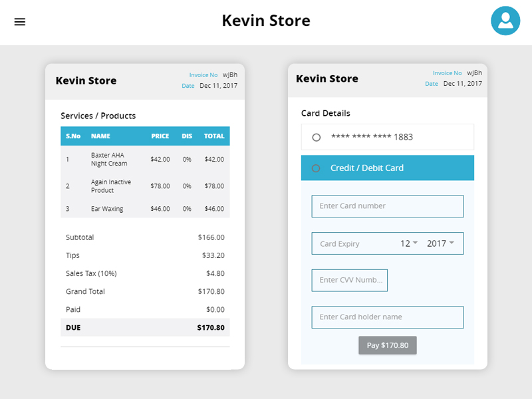Open the hamburger menu
The image size is (532, 399).
click(20, 22)
